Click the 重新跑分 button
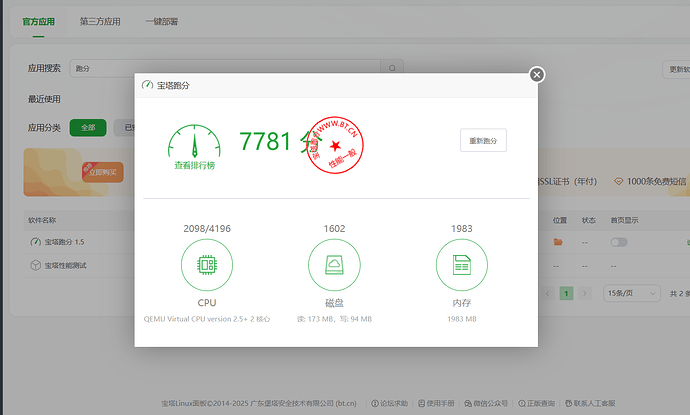Image resolution: width=690 pixels, height=415 pixels. [x=483, y=140]
